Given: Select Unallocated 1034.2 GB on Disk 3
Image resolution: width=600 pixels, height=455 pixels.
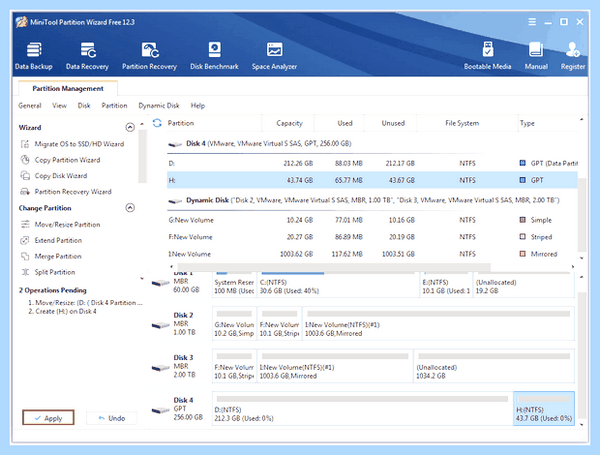Looking at the screenshot, I should coord(494,365).
